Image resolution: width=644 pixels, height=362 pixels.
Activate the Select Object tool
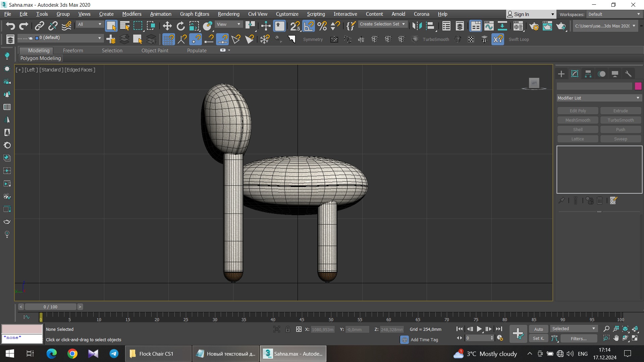click(111, 26)
